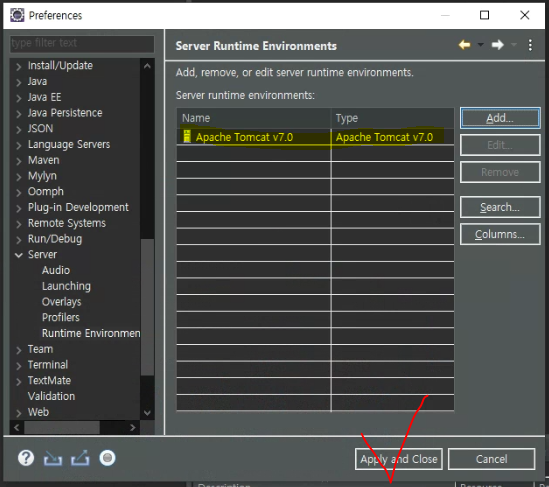Screen dimensions: 549x487
Task: Open the back history dropdown arrow
Action: click(481, 45)
